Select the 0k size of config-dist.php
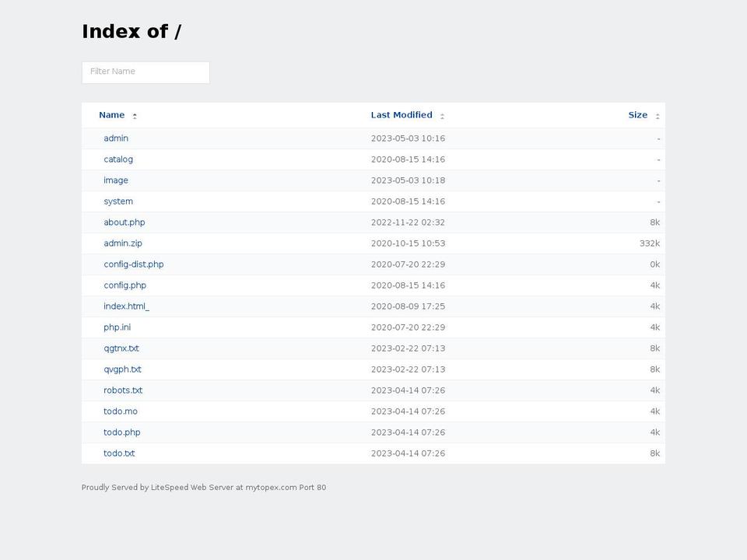Viewport: 747px width, 560px height. [x=654, y=264]
